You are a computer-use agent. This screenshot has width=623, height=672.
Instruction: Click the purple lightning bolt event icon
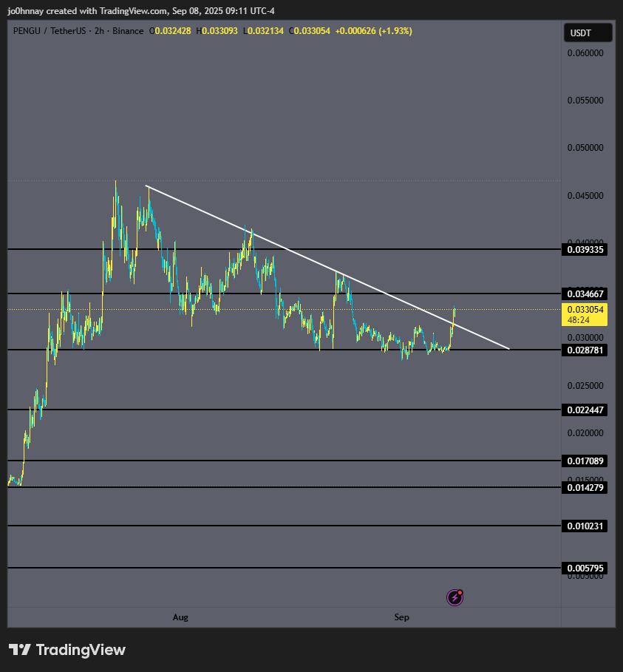coord(455,597)
